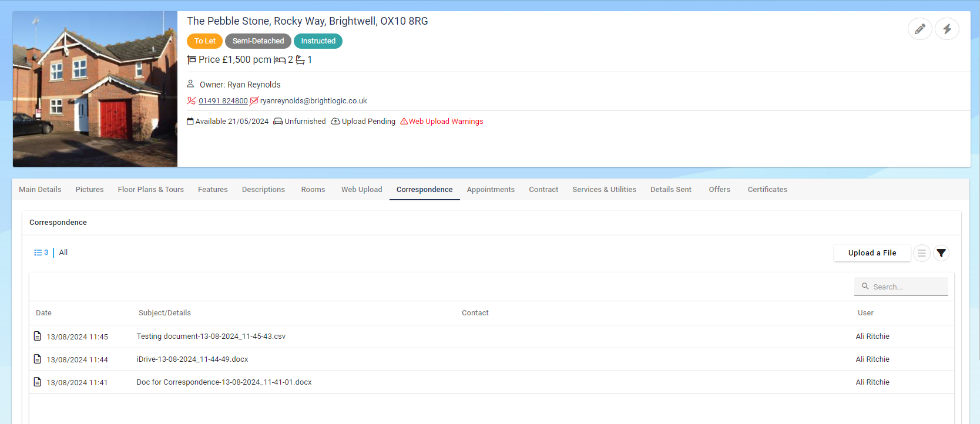
Task: Select the Features tab
Action: pyautogui.click(x=213, y=190)
